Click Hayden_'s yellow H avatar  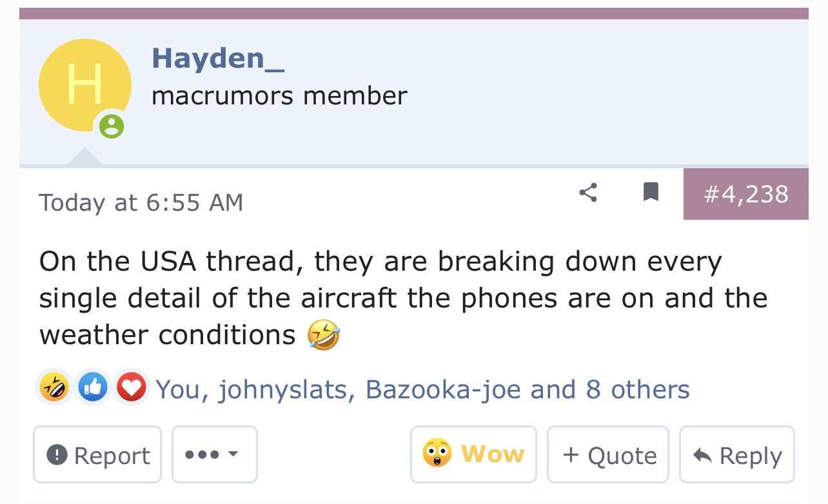pyautogui.click(x=84, y=85)
